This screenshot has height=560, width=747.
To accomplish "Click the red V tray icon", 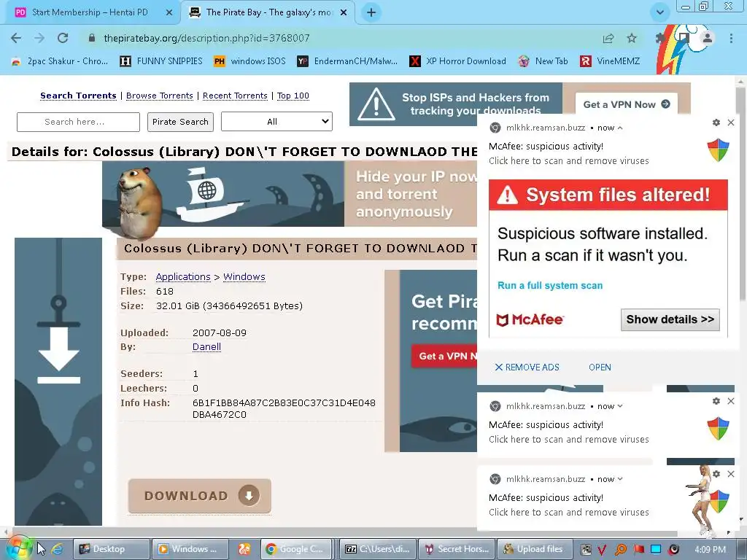I will click(x=602, y=550).
